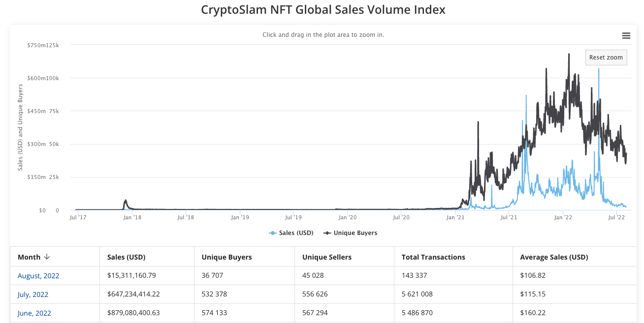Click the blue Sales legend marker

pos(272,233)
